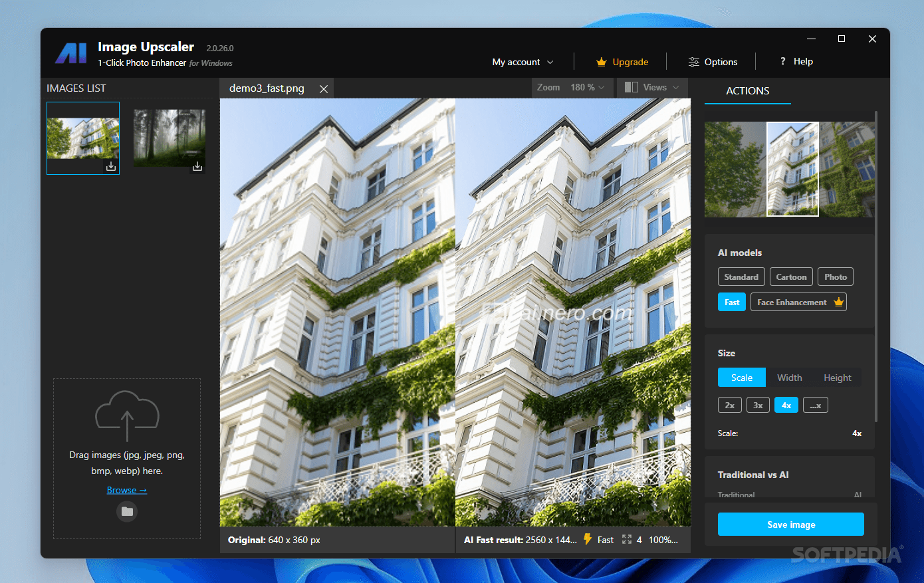Open folder via the round folder icon
Screen dimensions: 924x583
(x=127, y=511)
